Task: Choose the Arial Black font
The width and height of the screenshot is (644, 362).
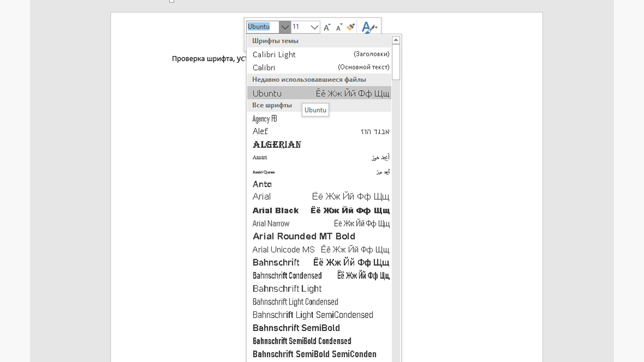Action: pyautogui.click(x=275, y=210)
